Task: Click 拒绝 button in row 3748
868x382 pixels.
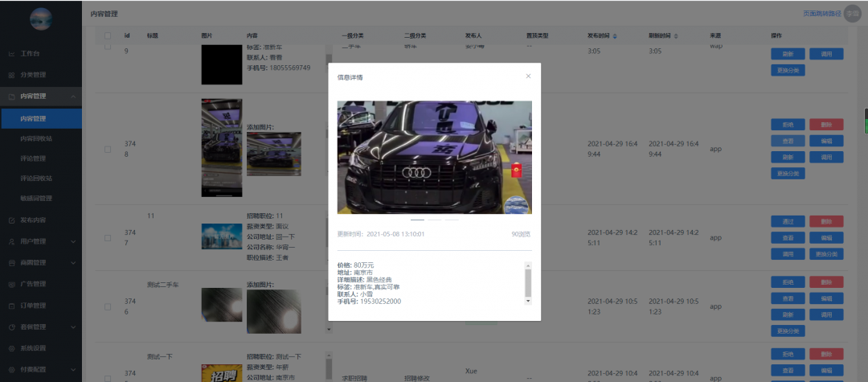Action: point(788,125)
